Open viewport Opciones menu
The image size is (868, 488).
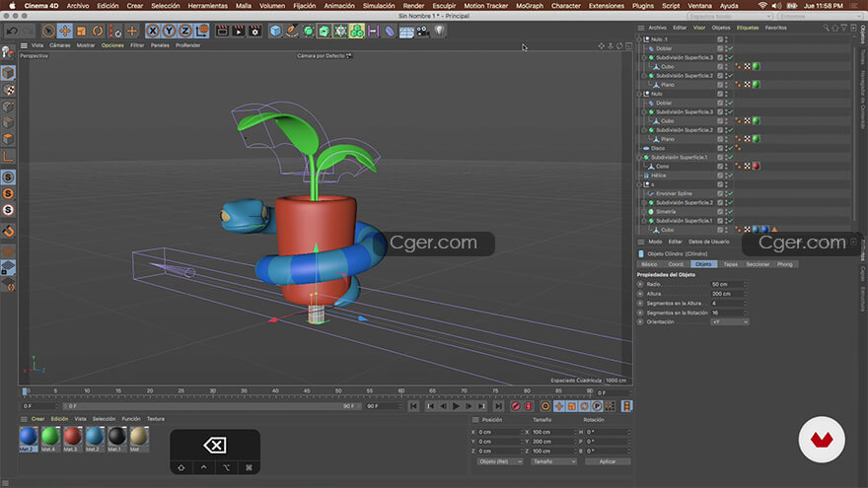pyautogui.click(x=112, y=45)
